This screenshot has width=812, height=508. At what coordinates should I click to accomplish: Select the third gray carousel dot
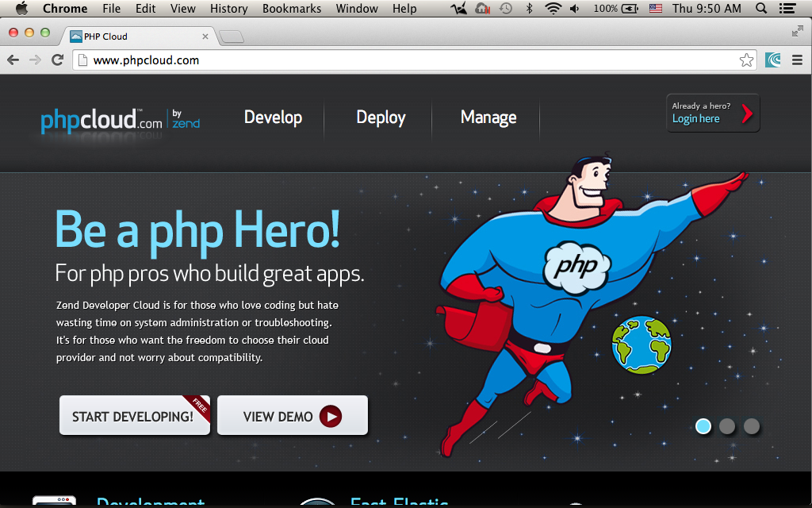[752, 426]
